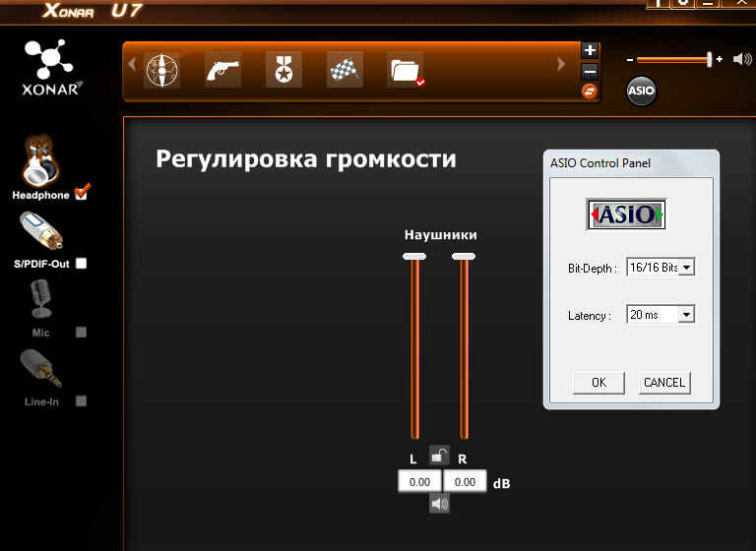Mute headphones with speaker icon below dB
The height and width of the screenshot is (551, 756).
[439, 504]
